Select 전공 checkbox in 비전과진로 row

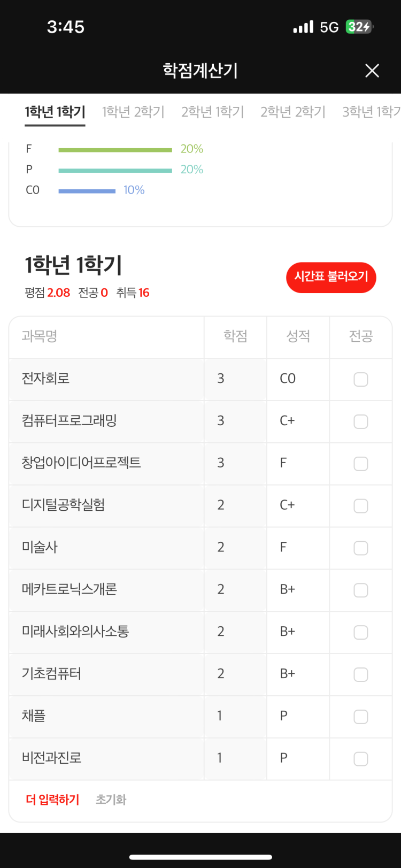(x=361, y=759)
